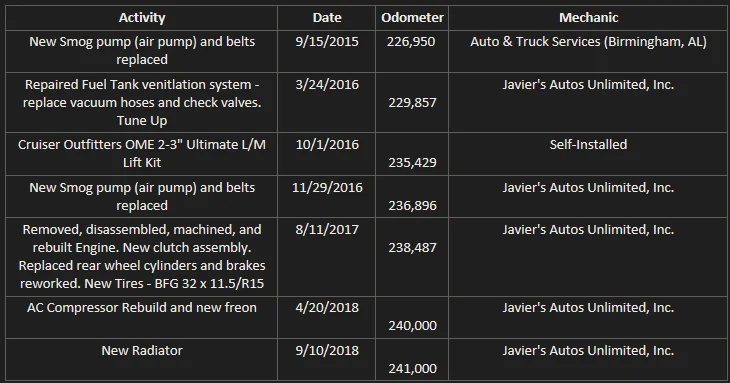Click the Activity column header
730x383 pixels.
(142, 18)
